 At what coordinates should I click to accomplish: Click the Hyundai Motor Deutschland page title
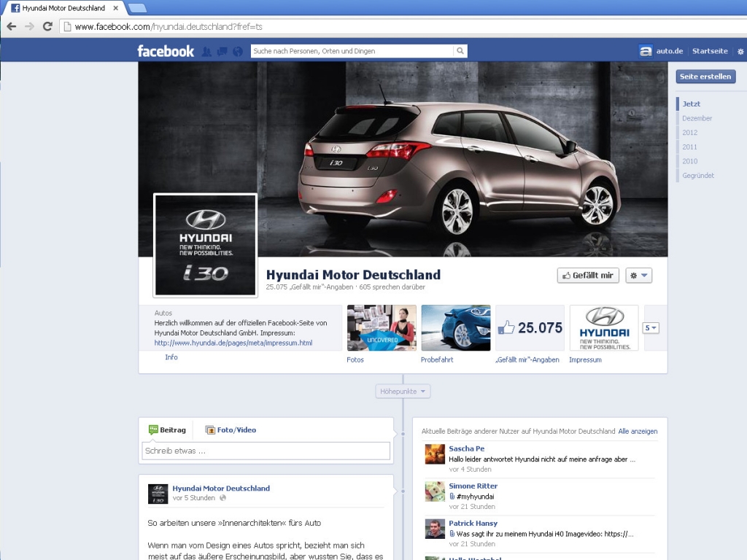pos(353,275)
